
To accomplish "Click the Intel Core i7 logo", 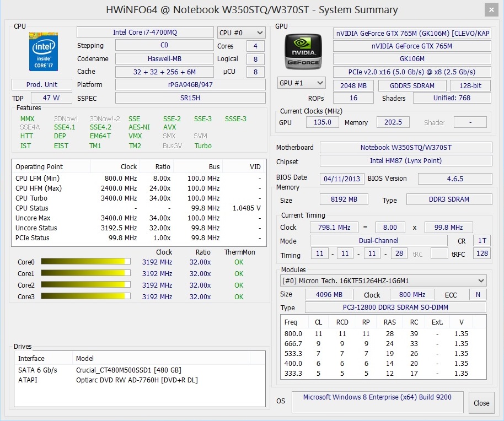I will (x=44, y=51).
